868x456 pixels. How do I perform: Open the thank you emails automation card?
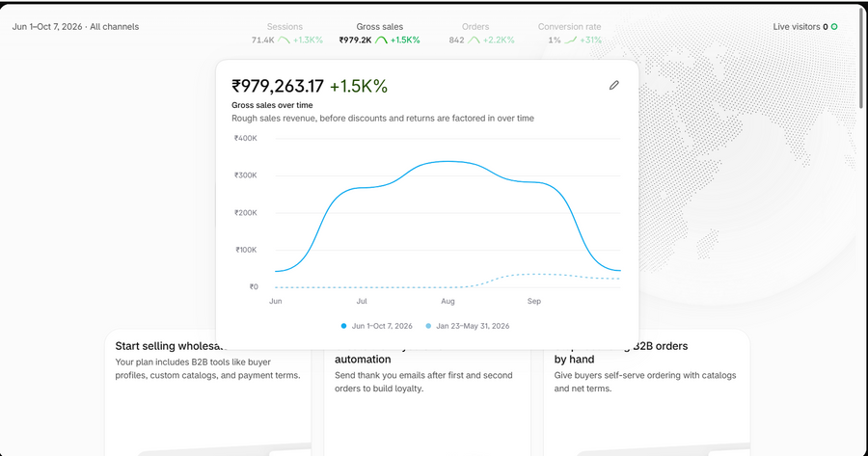point(427,401)
